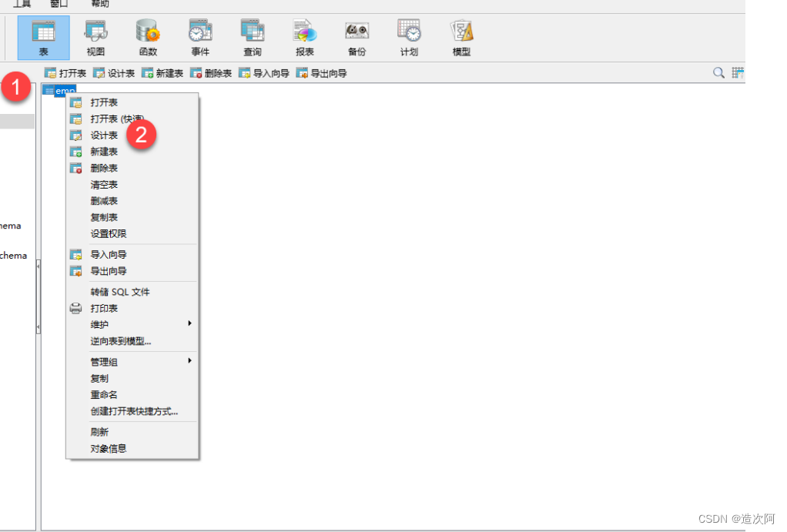This screenshot has width=787, height=532.
Task: Choose 复制表 in context menu
Action: pos(132,217)
